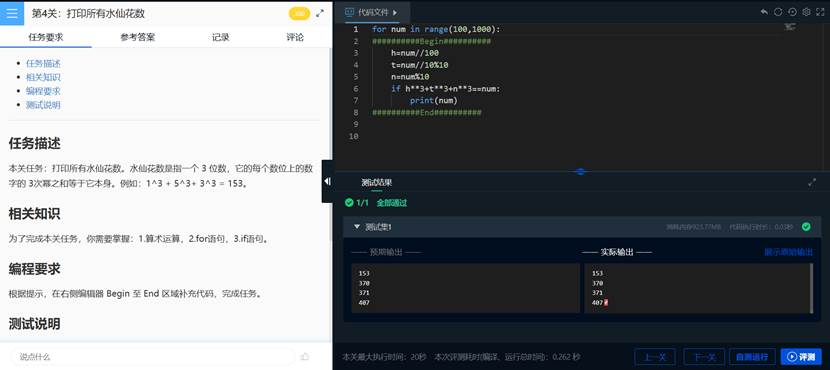Jump to 任务描述 link

(43, 64)
